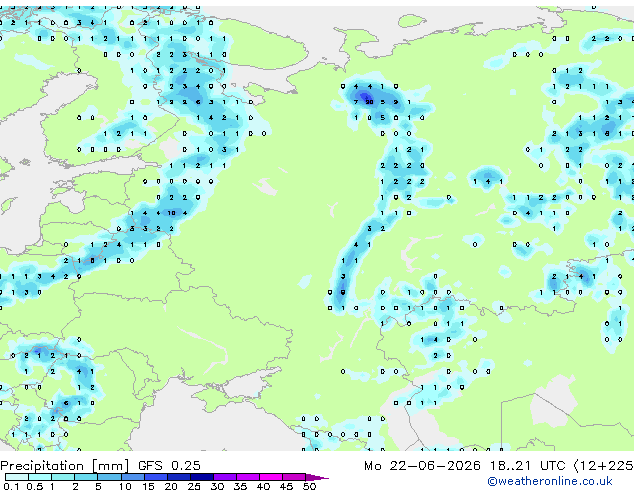
Task: Click the 30–35 mm purple legend swatch
Action: point(224,477)
